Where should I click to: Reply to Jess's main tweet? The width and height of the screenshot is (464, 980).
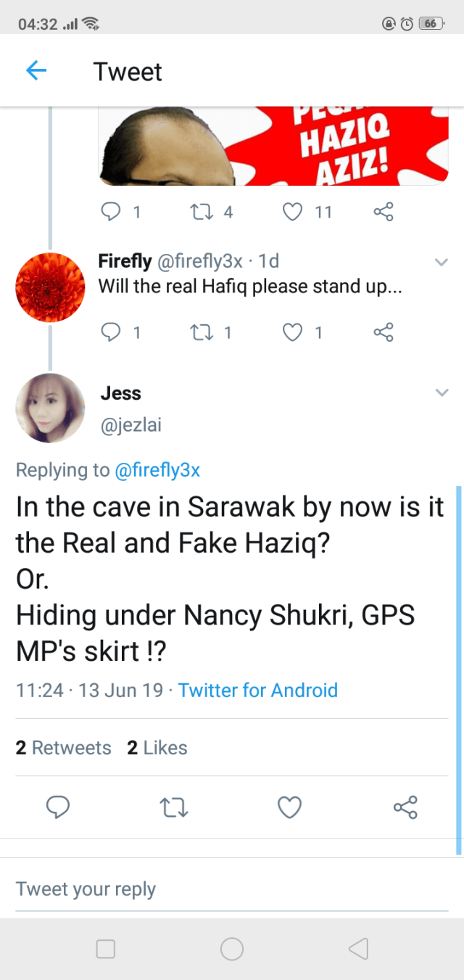58,807
